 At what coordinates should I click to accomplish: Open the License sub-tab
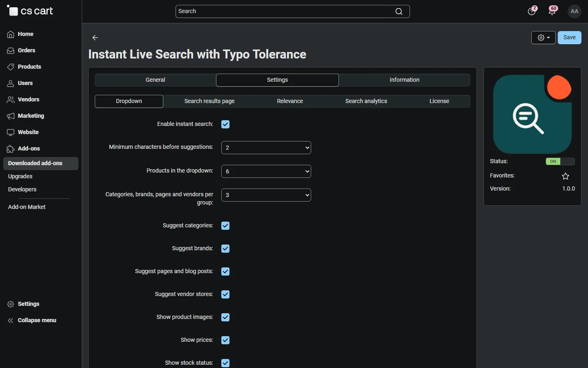(x=439, y=101)
